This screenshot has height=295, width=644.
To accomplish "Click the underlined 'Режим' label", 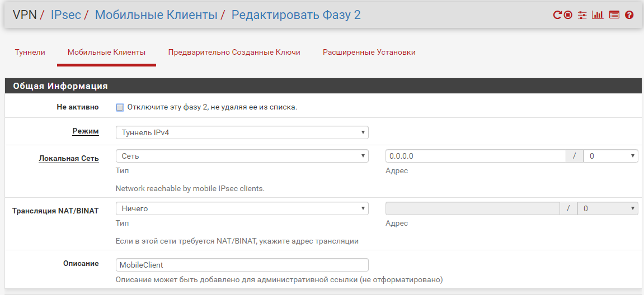I will point(86,131).
